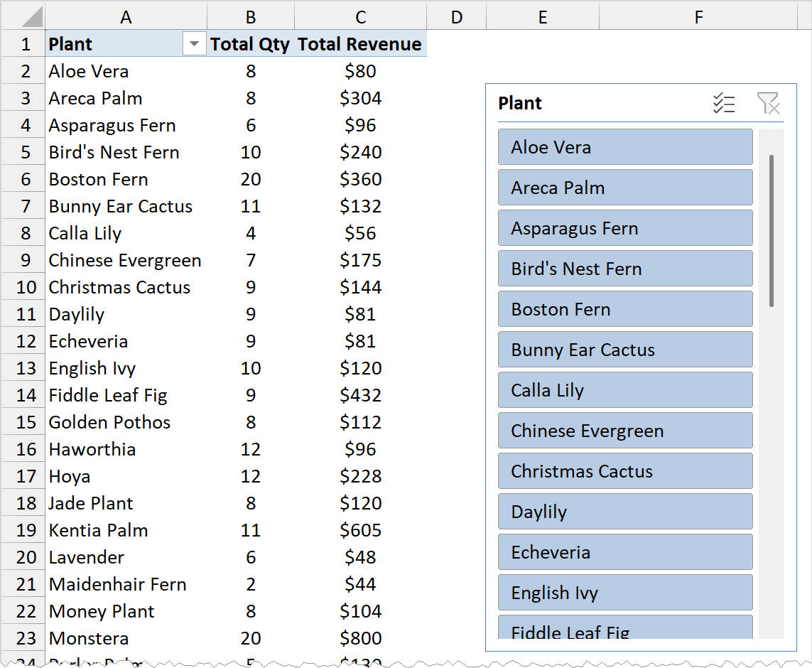Click cell containing Christmas Cactus in column A
This screenshot has height=668, width=812.
coord(126,287)
